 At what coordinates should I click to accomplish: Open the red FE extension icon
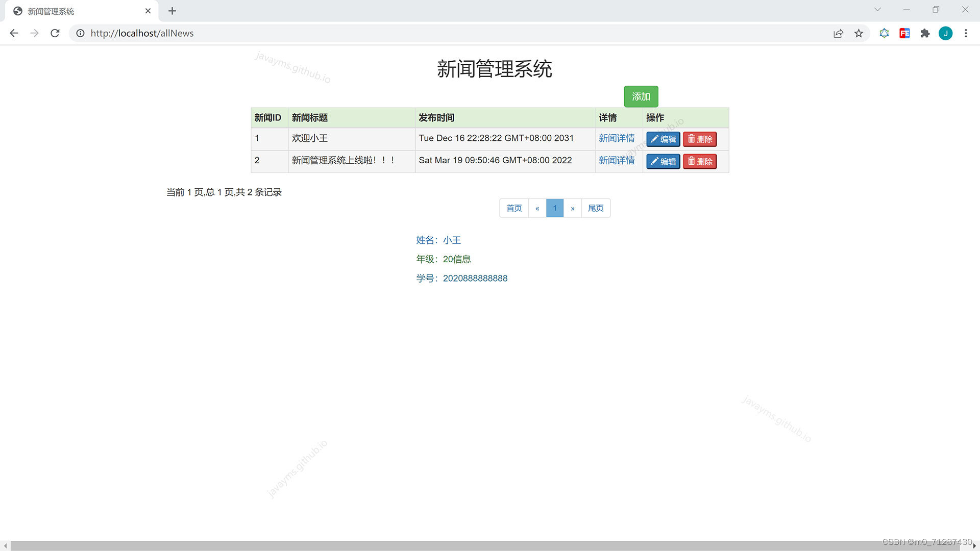pos(904,33)
